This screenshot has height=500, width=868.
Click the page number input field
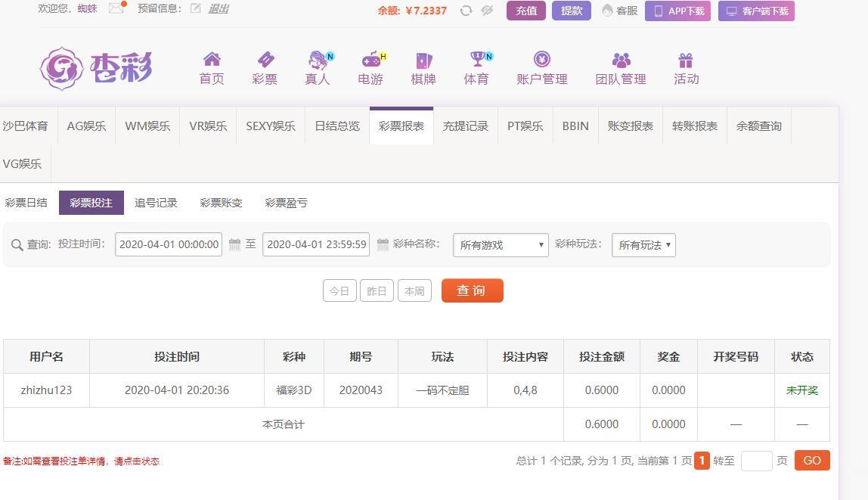(x=756, y=461)
